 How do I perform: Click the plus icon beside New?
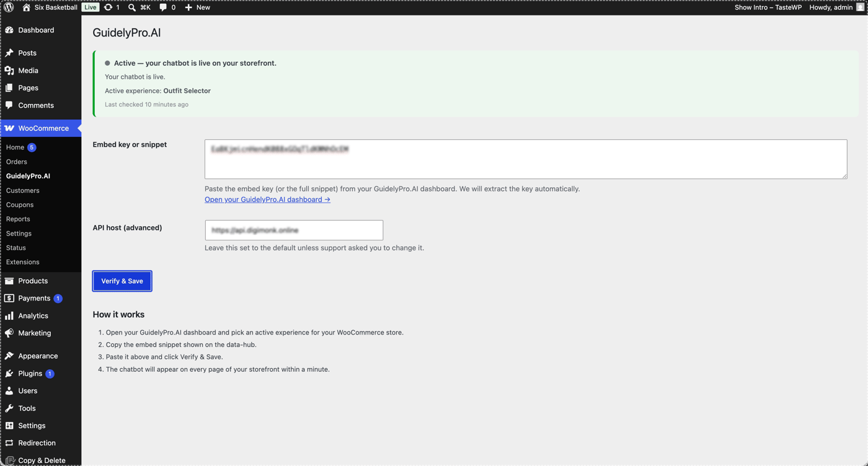point(188,7)
